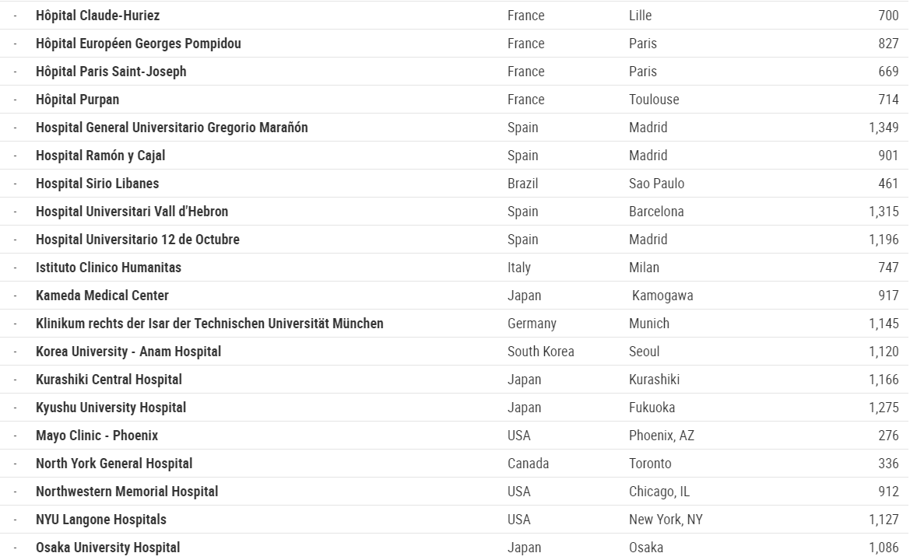924x560 pixels.
Task: Open Hôpital Purpan hospital link
Action: click(78, 100)
